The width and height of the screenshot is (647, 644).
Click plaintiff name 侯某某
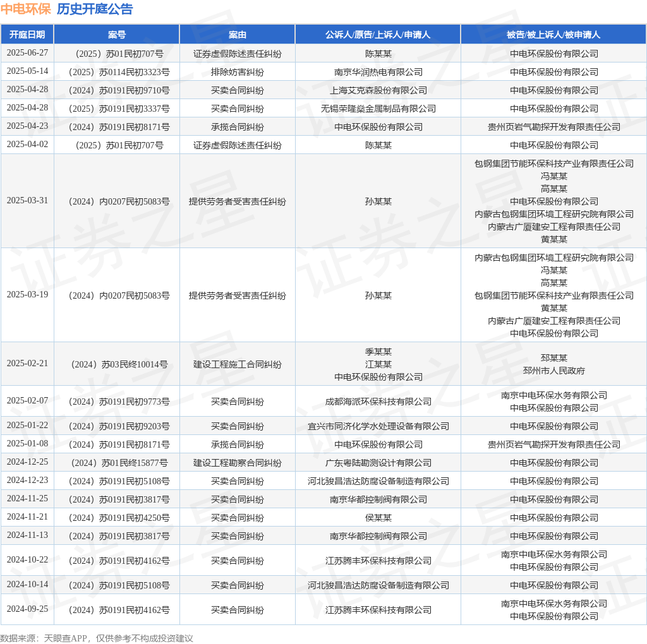pos(378,518)
